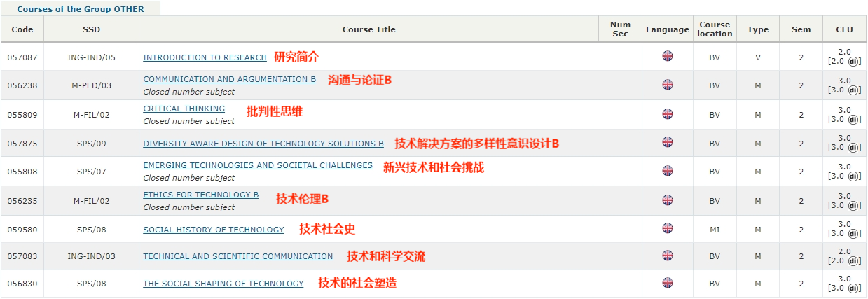868x299 pixels.
Task: Click the flag icon for SOCIAL HISTORY OF TECHNOLOGY
Action: point(668,228)
